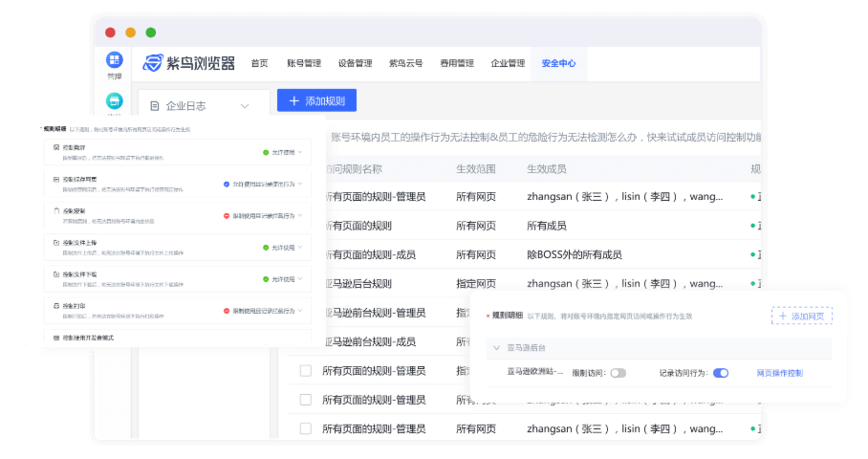Click the 添加规则 button
This screenshot has width=868, height=459.
tap(316, 100)
